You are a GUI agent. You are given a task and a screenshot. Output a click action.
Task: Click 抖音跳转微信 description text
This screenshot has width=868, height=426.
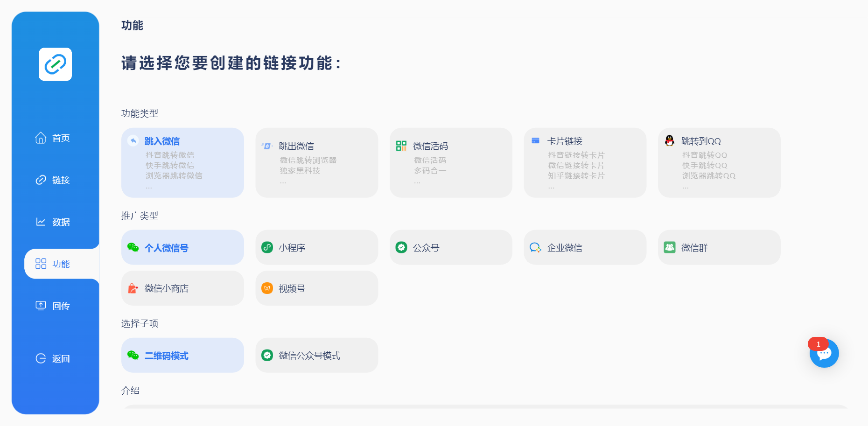(170, 155)
